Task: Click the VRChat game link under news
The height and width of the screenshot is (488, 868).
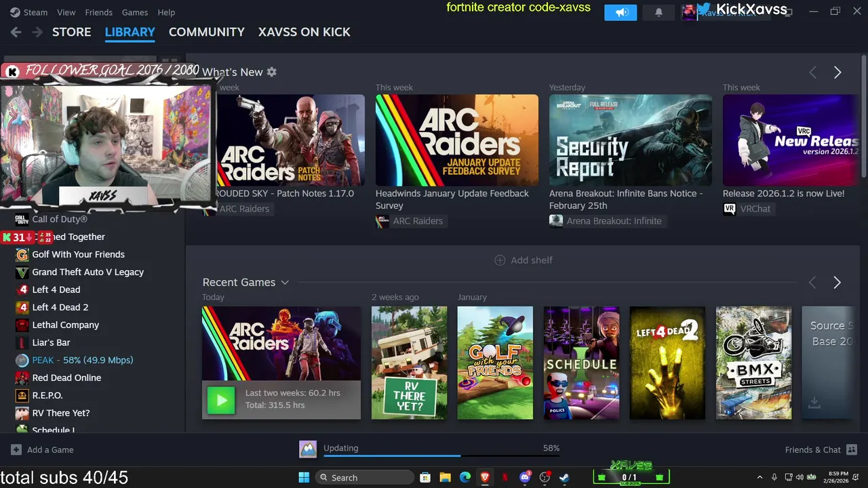Action: (x=747, y=209)
